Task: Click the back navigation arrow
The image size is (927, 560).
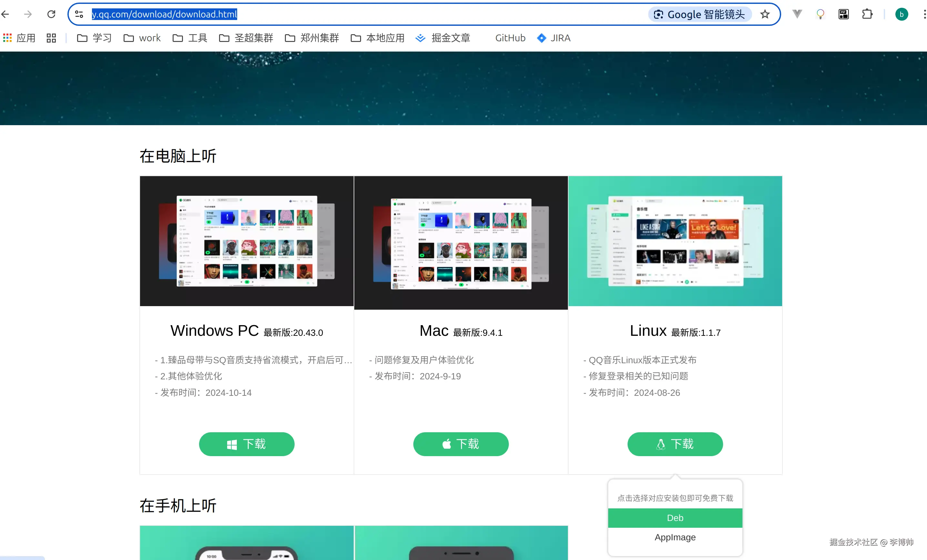Action: (5, 14)
